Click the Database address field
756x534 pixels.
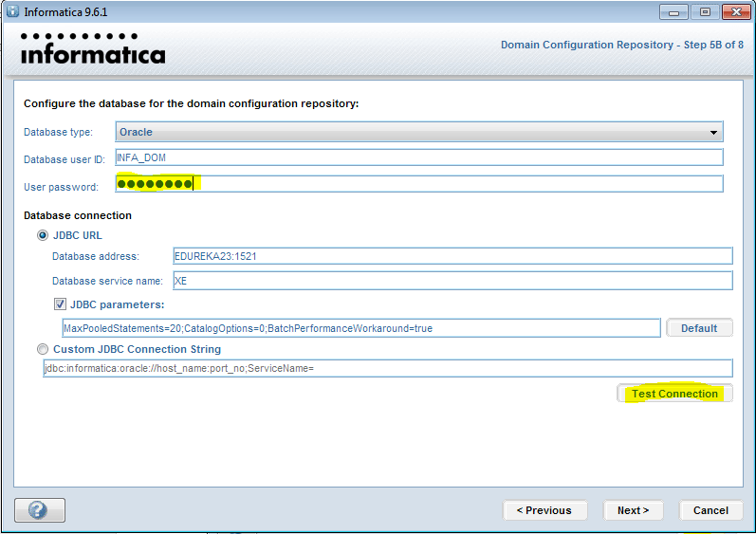[452, 256]
